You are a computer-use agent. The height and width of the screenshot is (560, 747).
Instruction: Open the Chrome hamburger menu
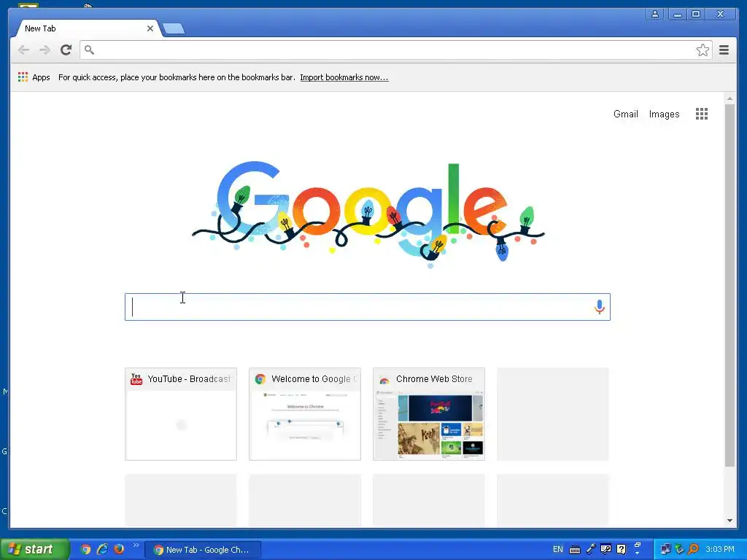[724, 50]
